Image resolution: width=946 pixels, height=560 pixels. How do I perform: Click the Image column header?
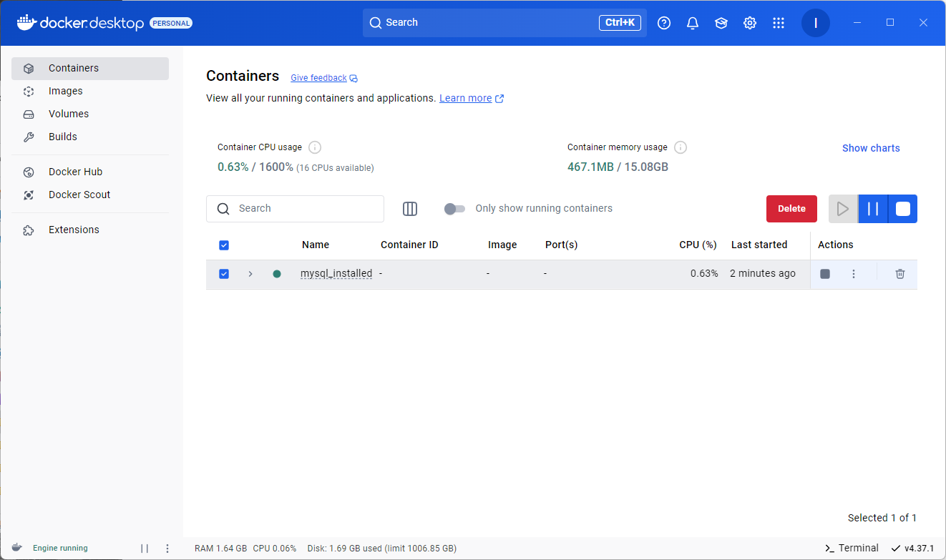coord(502,245)
